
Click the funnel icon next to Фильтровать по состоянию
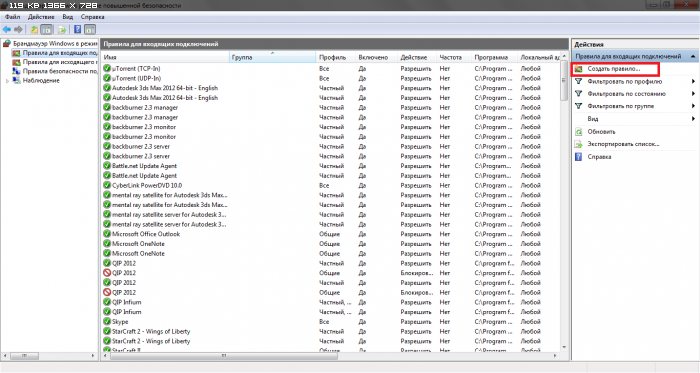tap(579, 94)
